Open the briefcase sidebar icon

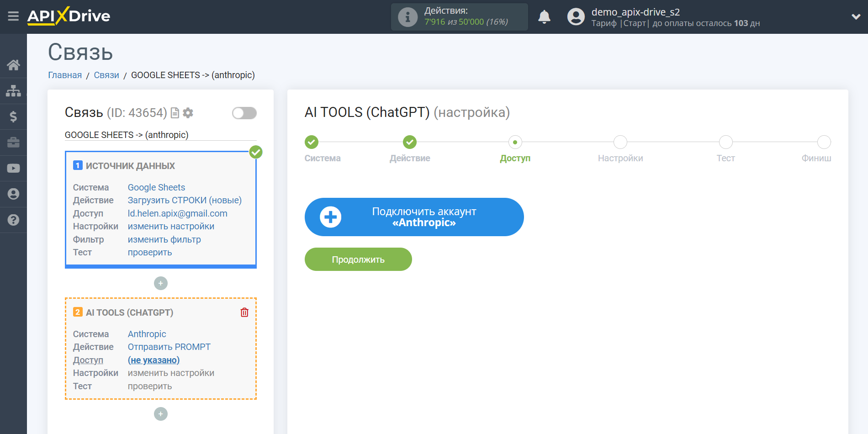tap(13, 143)
